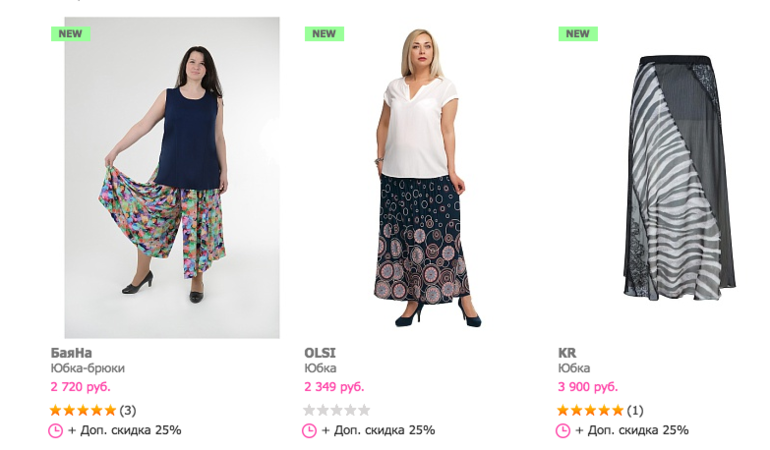Open the БаяНа brand link
The width and height of the screenshot is (770, 450).
pyautogui.click(x=71, y=353)
